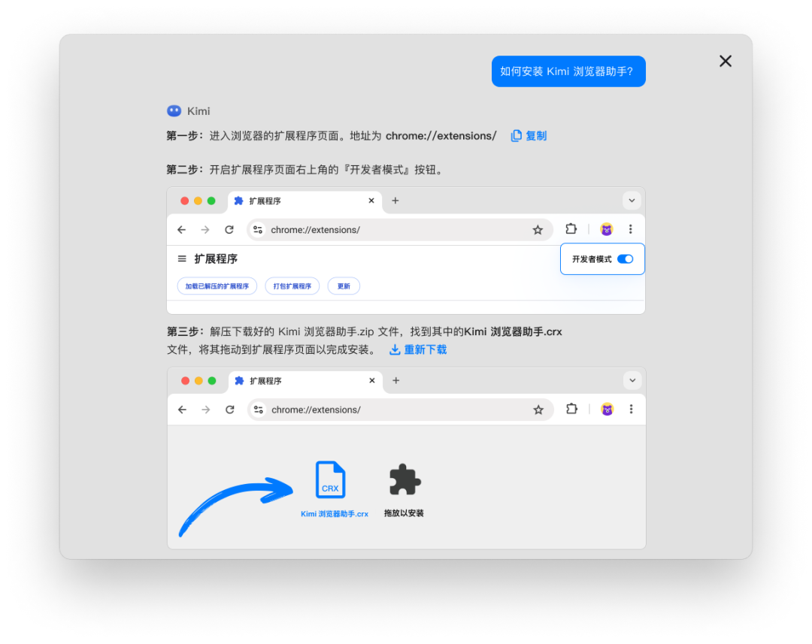Click reload icon in step two browser
Screen dimensions: 812x644
(229, 230)
